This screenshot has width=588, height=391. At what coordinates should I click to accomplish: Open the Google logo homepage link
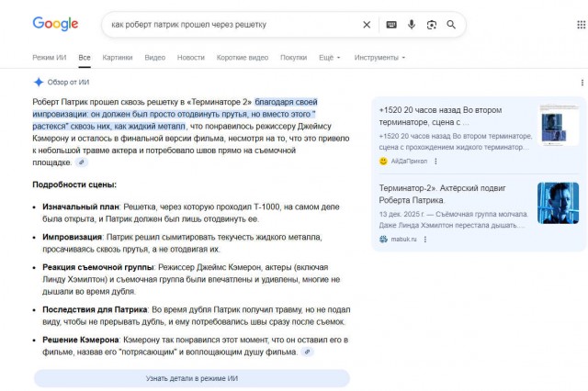point(55,24)
